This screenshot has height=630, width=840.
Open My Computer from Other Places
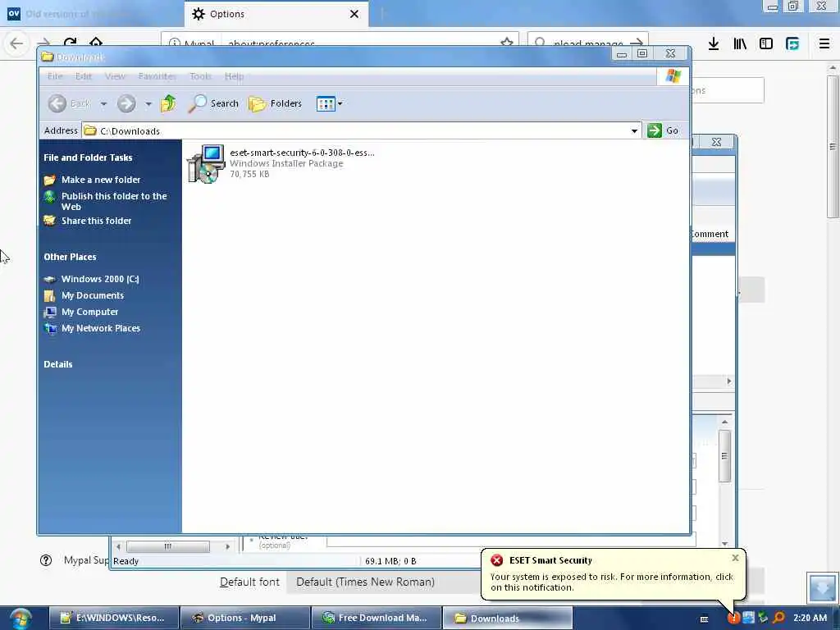tap(90, 312)
